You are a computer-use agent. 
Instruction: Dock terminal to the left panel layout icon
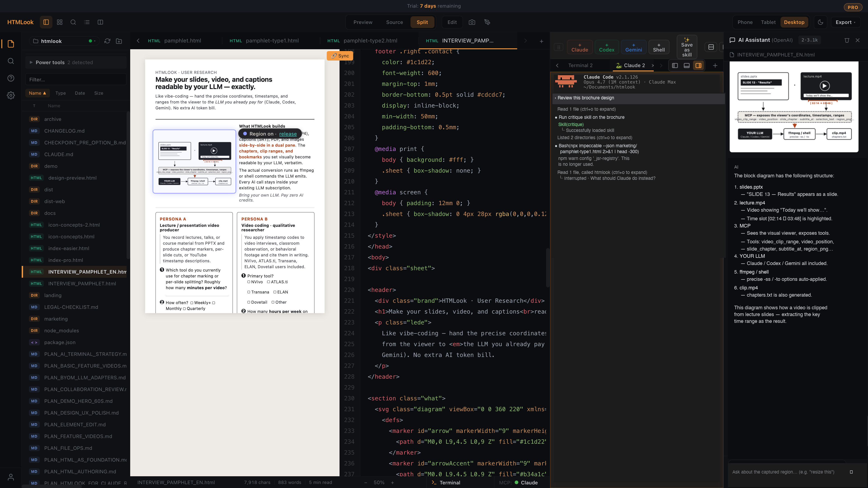(675, 65)
